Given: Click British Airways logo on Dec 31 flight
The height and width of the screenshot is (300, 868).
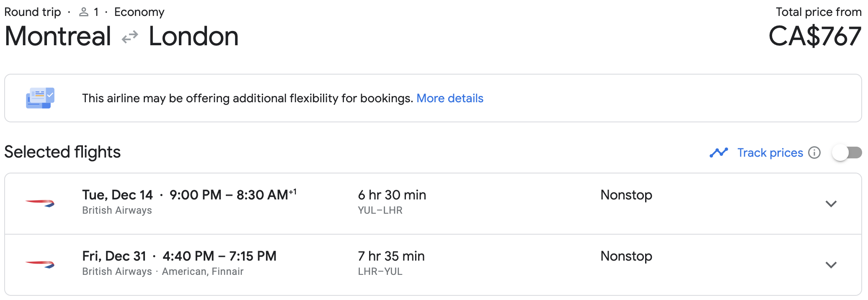Looking at the screenshot, I should pyautogui.click(x=40, y=264).
